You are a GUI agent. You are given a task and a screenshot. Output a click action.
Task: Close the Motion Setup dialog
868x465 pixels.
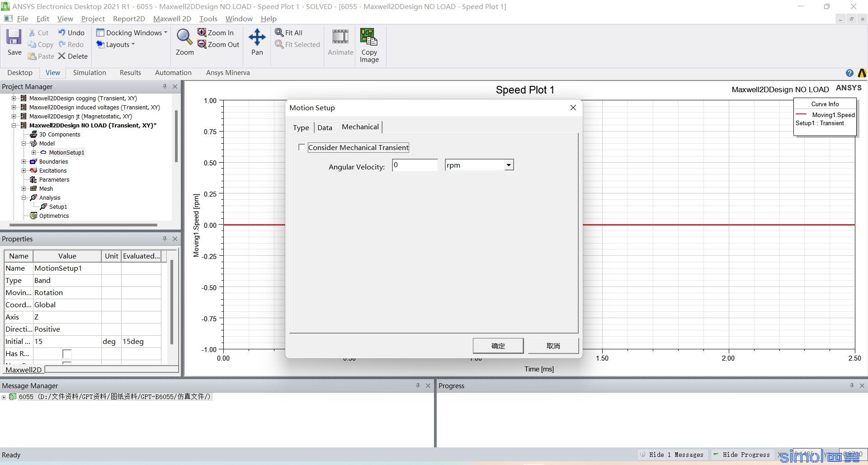(x=573, y=108)
